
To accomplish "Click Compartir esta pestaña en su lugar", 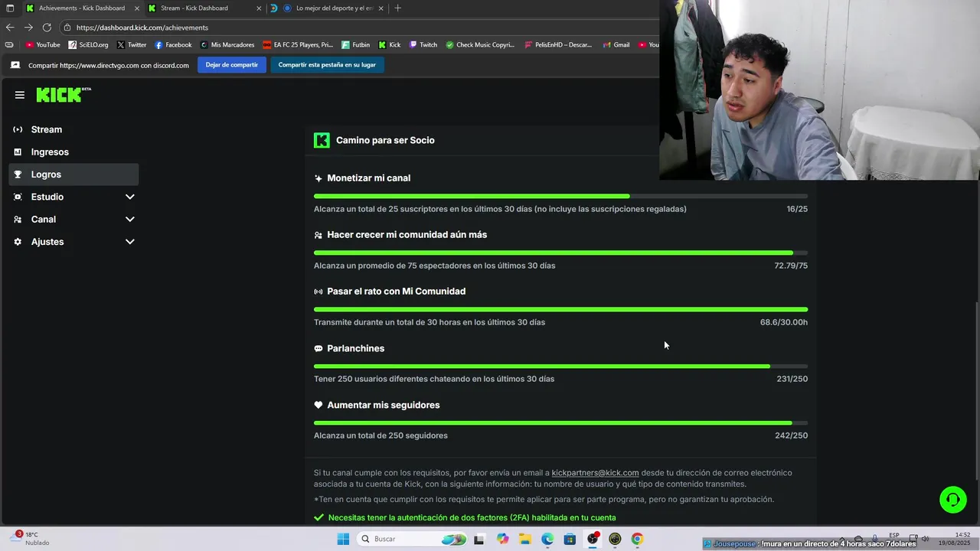I will tap(327, 65).
